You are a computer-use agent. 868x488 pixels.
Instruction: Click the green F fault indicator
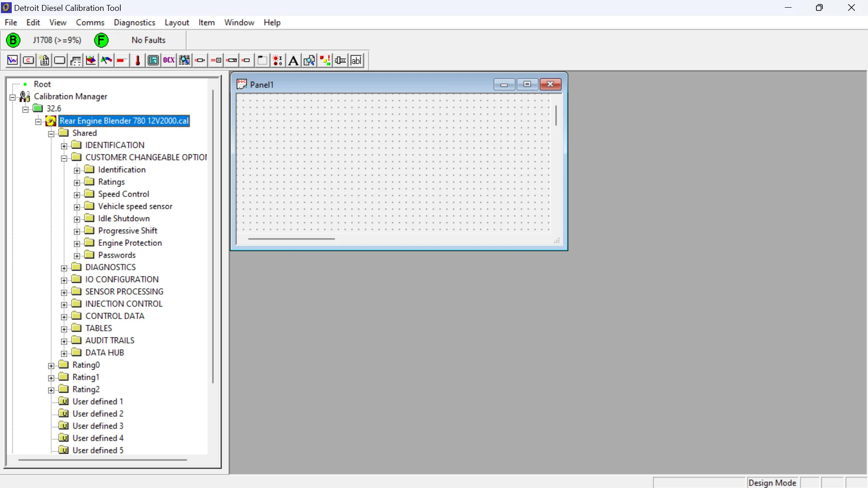(x=101, y=40)
